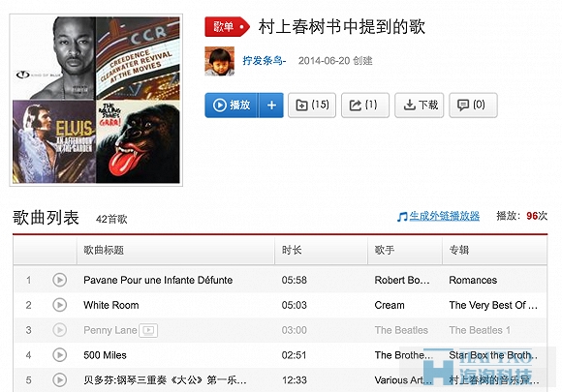Open artist Cream
This screenshot has height=392, width=562.
pos(390,305)
